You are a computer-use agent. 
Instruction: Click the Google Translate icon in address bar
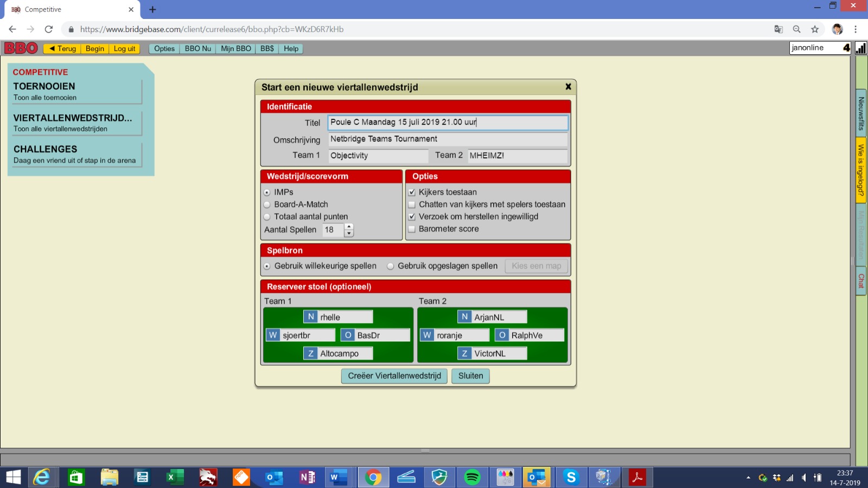click(778, 29)
